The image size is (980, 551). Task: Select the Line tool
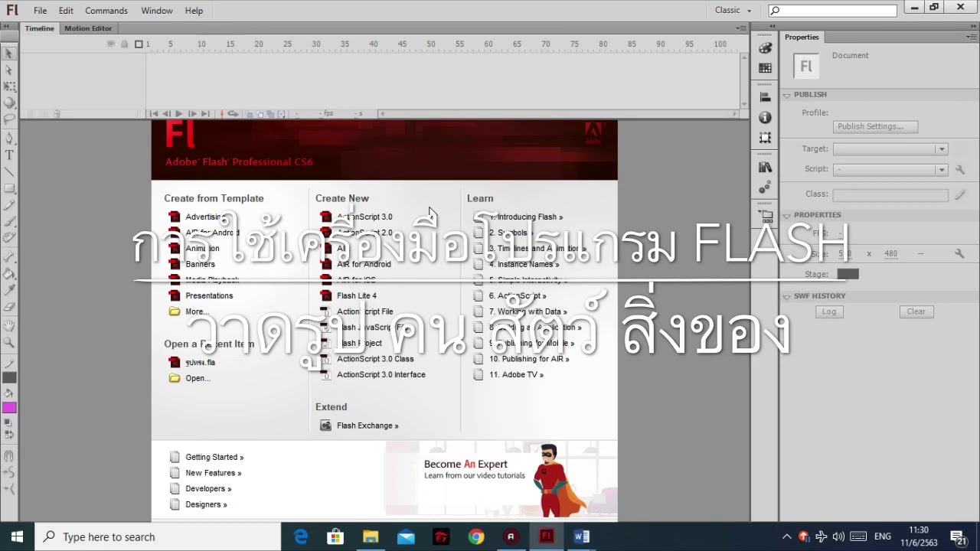9,172
